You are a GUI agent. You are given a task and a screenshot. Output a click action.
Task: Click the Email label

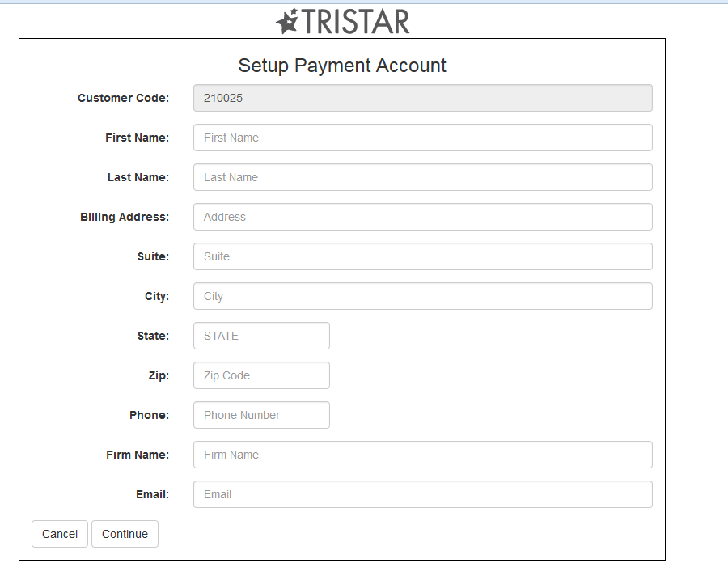click(x=153, y=494)
